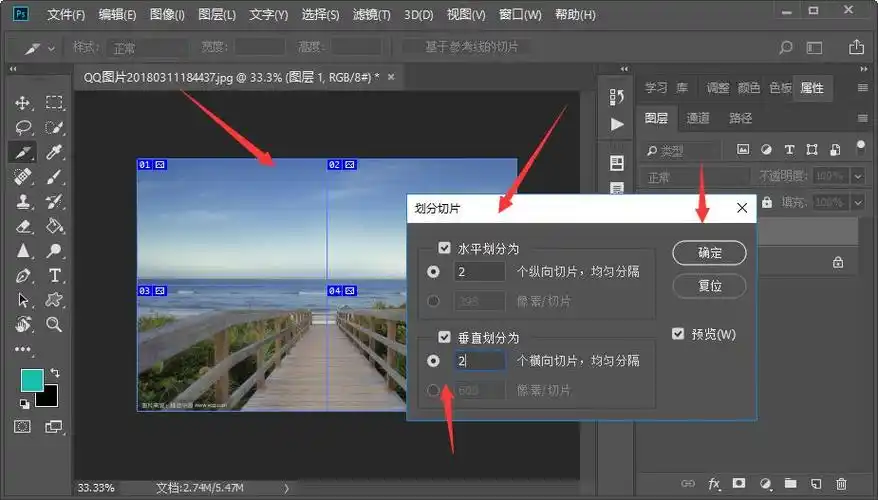The image size is (878, 500).
Task: Open the 滤镜(T) menu
Action: pyautogui.click(x=373, y=15)
